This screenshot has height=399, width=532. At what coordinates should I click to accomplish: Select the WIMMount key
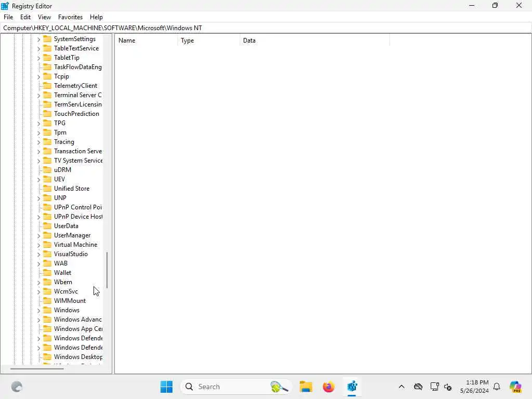click(x=70, y=301)
